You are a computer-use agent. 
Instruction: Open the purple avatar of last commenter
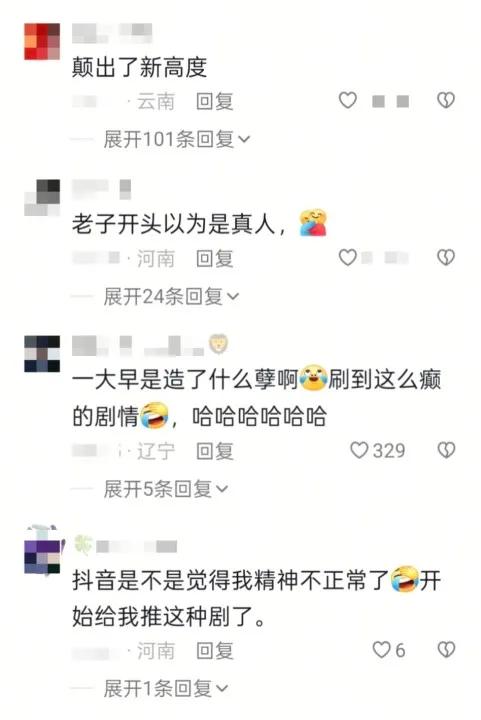click(x=42, y=556)
